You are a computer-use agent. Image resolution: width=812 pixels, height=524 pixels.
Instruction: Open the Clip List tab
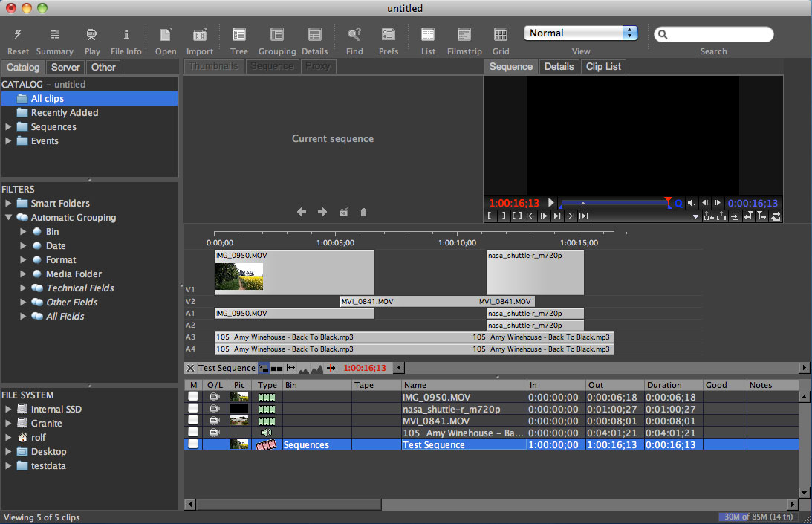tap(603, 66)
